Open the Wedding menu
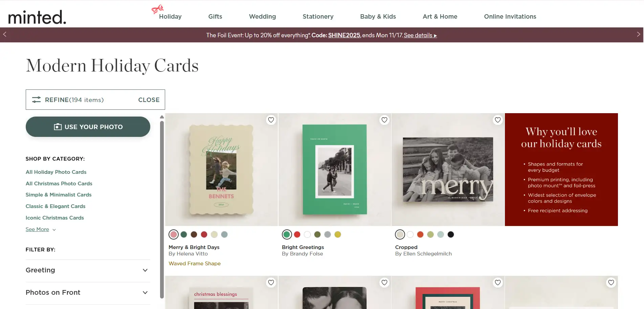Image resolution: width=644 pixels, height=309 pixels. point(262,17)
